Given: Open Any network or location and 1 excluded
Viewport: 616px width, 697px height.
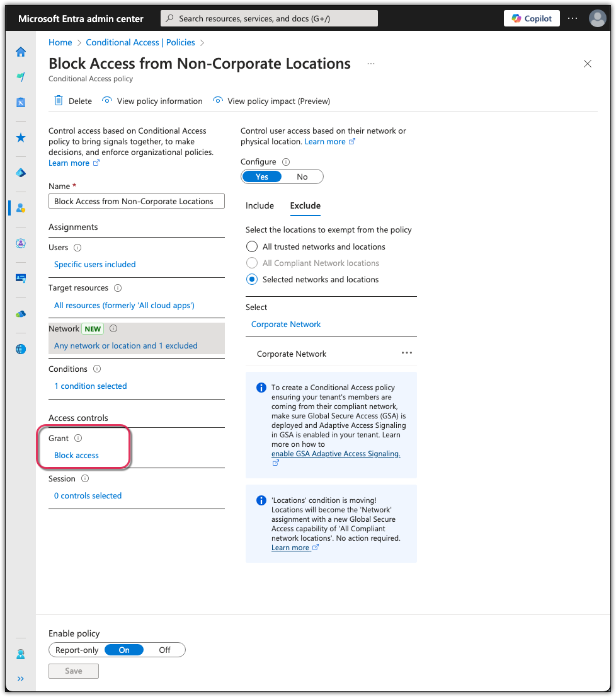Looking at the screenshot, I should (126, 346).
